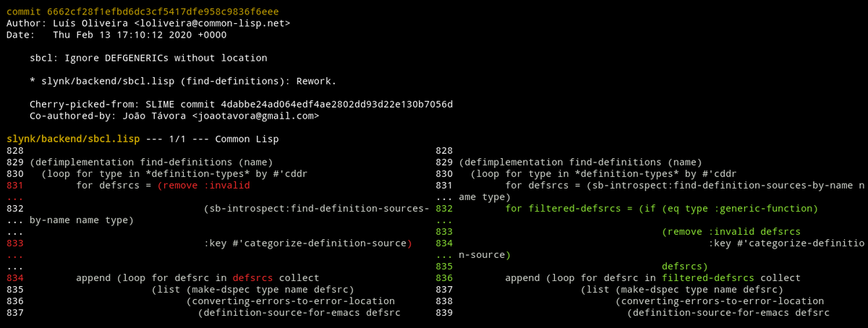Click the slynk/backend/sbcl.lisp file path header
The width and height of the screenshot is (868, 328).
72,139
